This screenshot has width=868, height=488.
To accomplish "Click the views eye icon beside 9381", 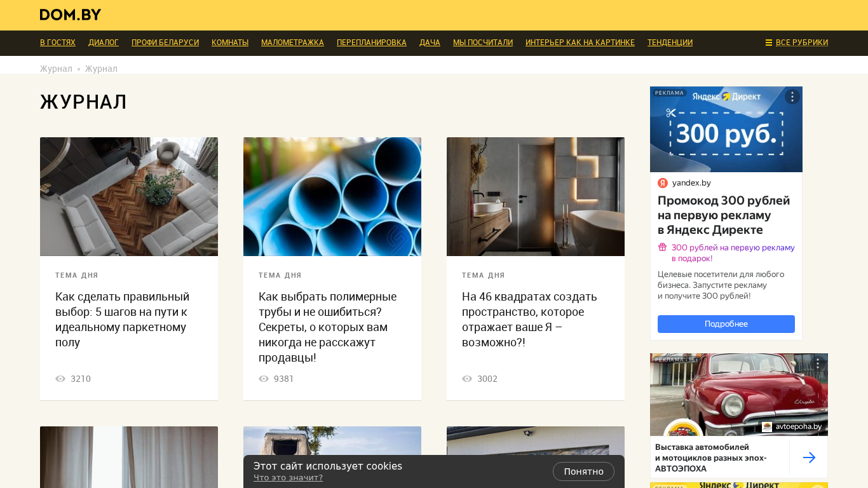I will pos(264,379).
